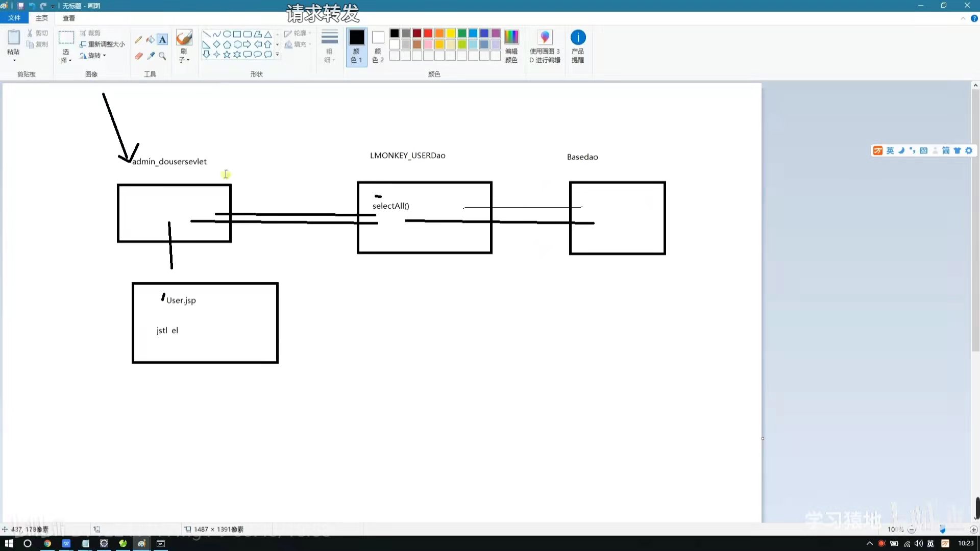Open Paint help icon
The image size is (980, 551).
tap(974, 18)
